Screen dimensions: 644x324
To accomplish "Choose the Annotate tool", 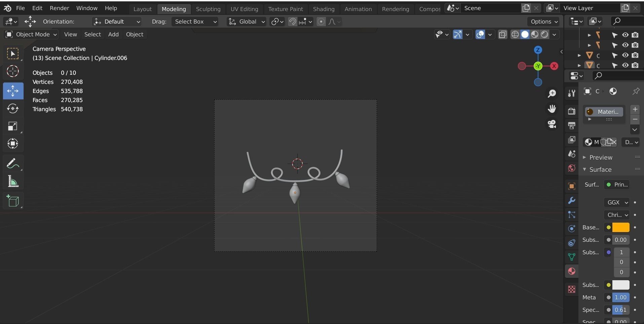I will 13,164.
